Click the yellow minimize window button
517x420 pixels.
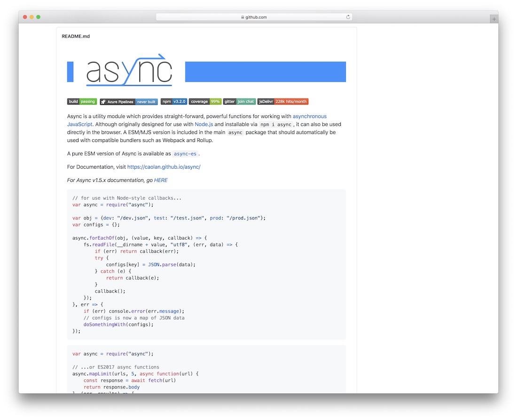pyautogui.click(x=31, y=17)
